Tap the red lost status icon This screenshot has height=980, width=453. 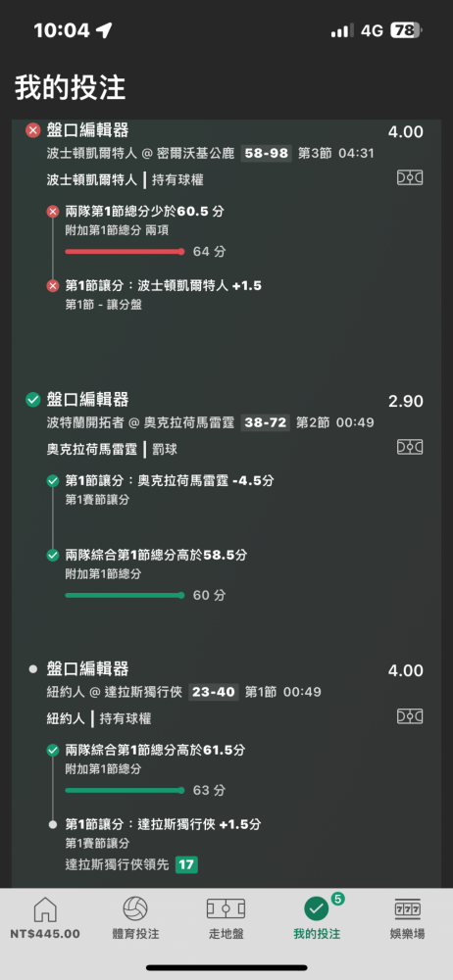click(32, 130)
